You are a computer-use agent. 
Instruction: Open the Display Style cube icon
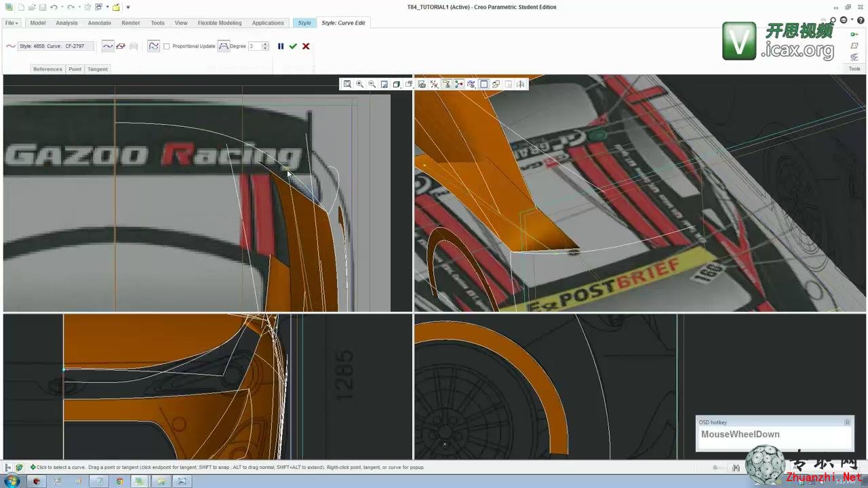pos(397,84)
